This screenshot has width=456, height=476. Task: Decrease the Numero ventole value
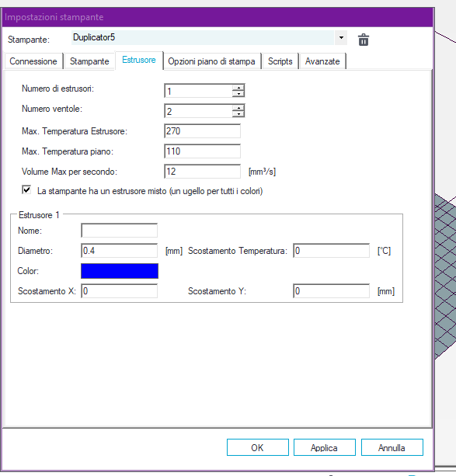pos(238,114)
